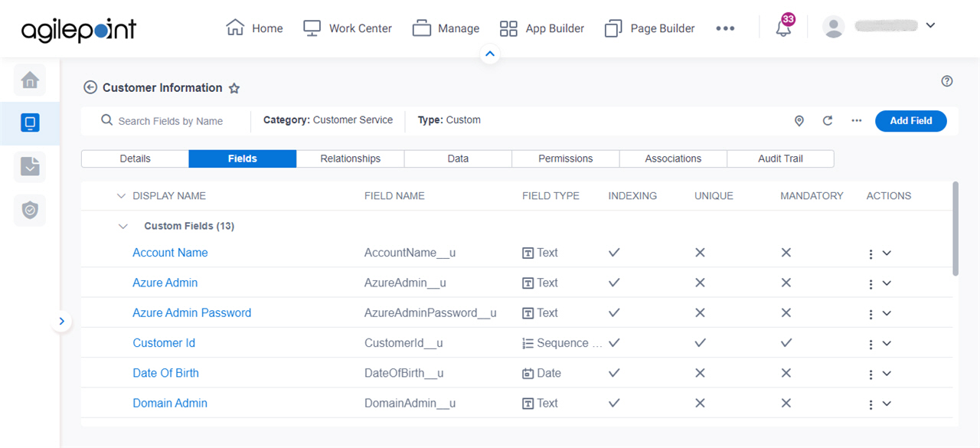Open the Azure Admin Password field link
980x448 pixels.
[x=192, y=312]
